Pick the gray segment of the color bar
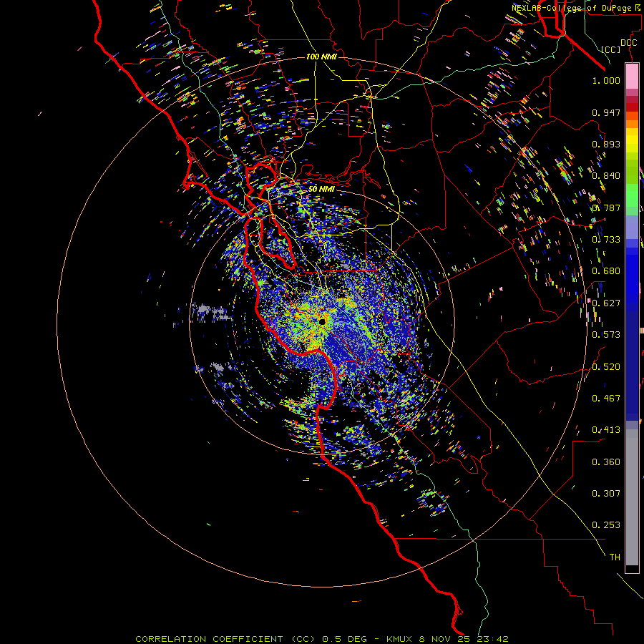This screenshot has height=644, width=644. tap(632, 497)
